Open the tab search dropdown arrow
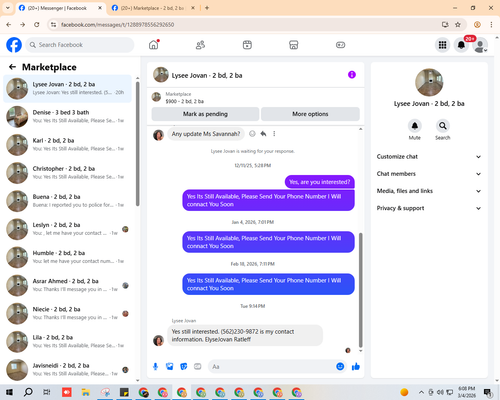This screenshot has width=500, height=400. [8, 8]
